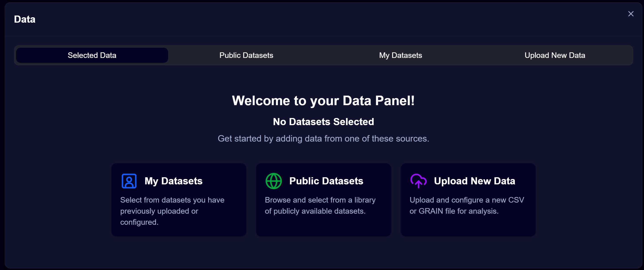Click the 'Select from datasets you have' description

pos(172,200)
